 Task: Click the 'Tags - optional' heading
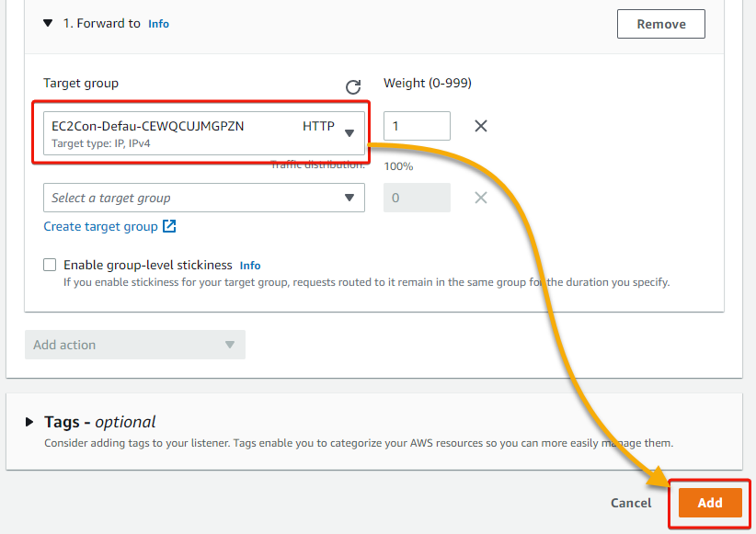click(x=100, y=422)
